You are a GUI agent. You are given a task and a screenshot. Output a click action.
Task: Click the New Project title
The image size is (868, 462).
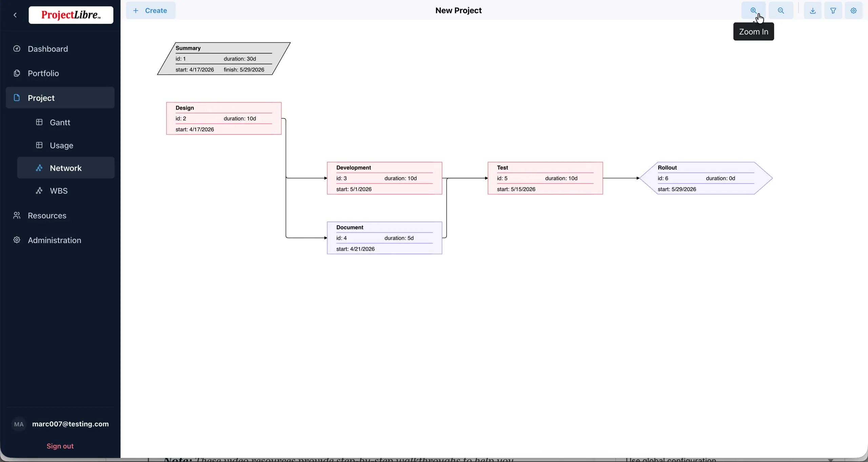[x=458, y=11]
